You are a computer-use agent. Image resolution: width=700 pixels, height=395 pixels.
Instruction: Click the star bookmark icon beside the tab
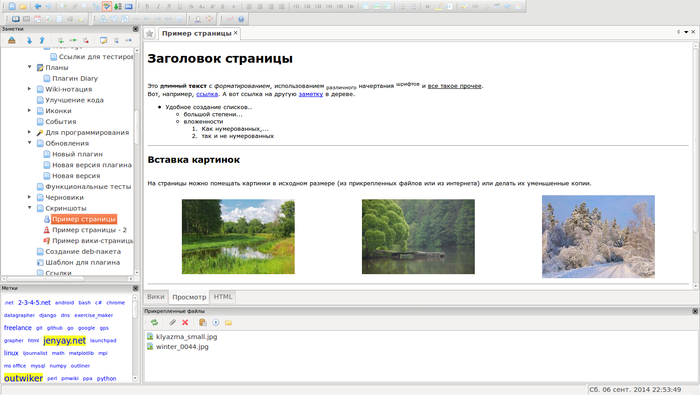(150, 33)
